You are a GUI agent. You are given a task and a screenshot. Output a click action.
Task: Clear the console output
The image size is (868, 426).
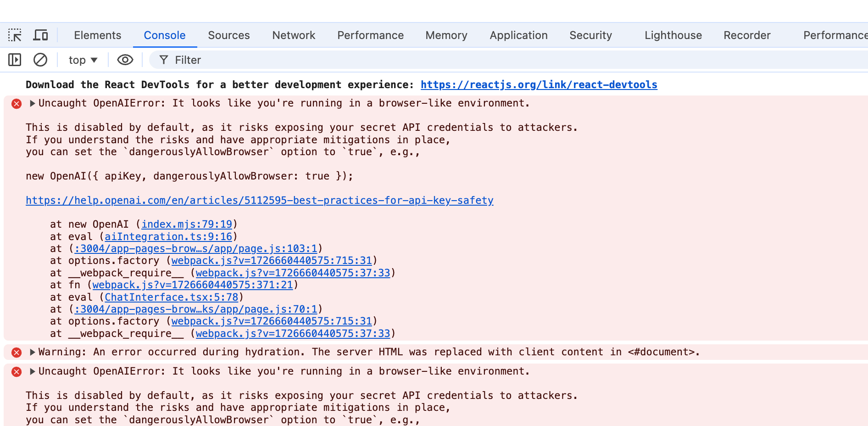pos(41,60)
